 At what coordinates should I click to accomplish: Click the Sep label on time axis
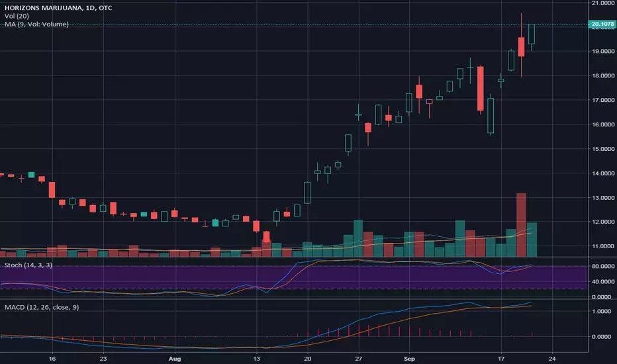(x=409, y=359)
